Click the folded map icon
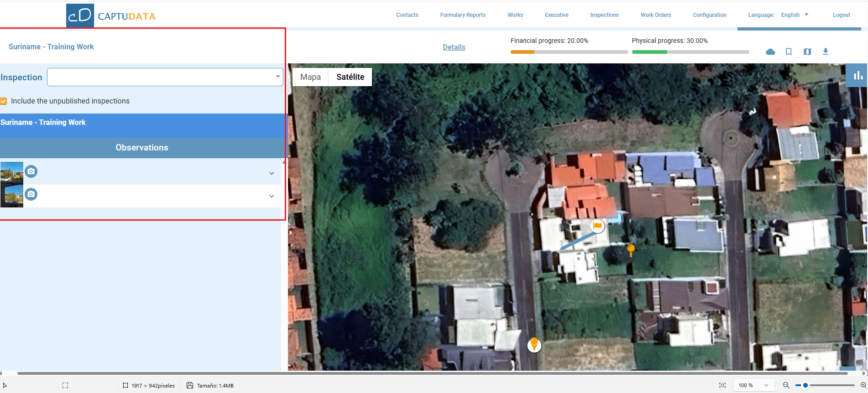 click(x=807, y=52)
